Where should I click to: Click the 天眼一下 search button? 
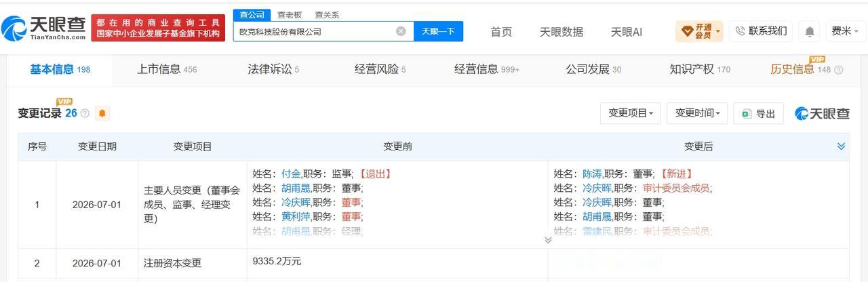point(438,31)
